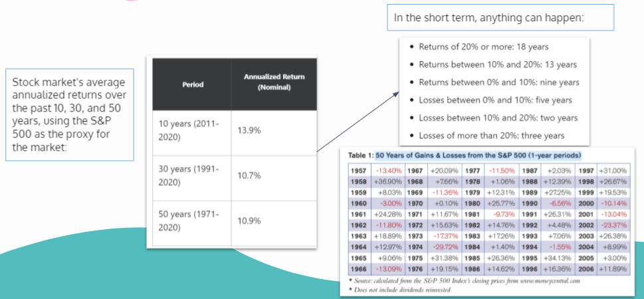644x299 pixels.
Task: Click the -13.09% value cell
Action: (389, 269)
